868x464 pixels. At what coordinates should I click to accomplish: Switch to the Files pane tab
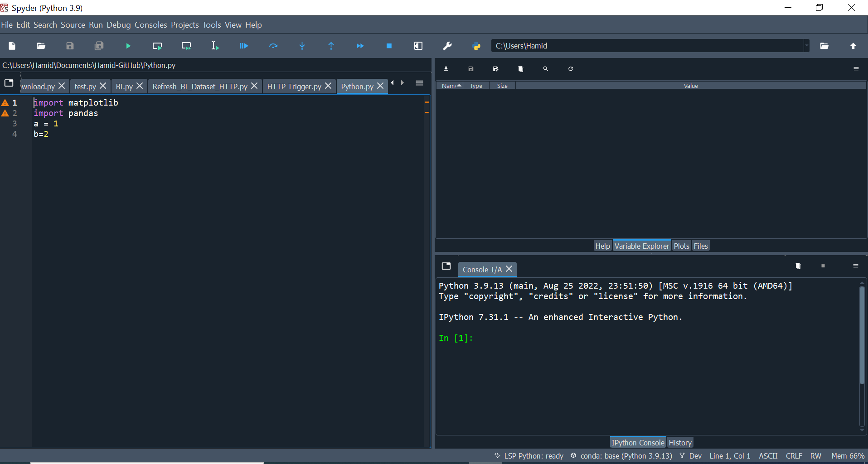point(701,246)
